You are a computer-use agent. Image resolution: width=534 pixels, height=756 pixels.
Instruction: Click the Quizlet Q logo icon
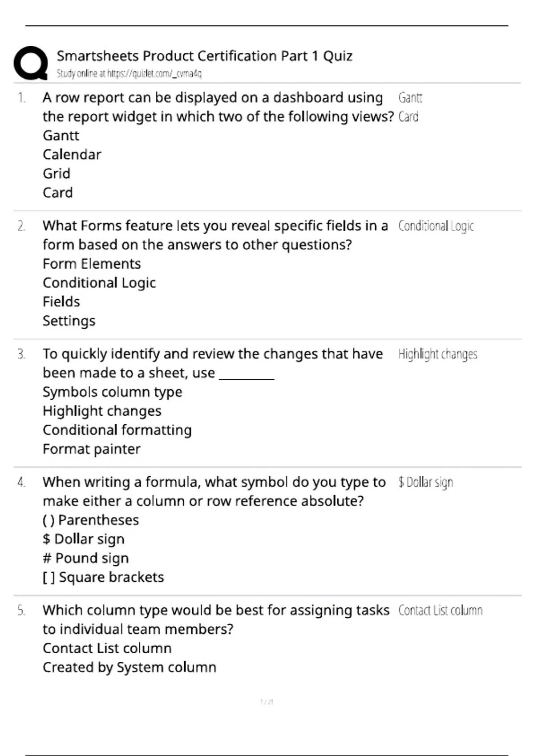coord(31,63)
